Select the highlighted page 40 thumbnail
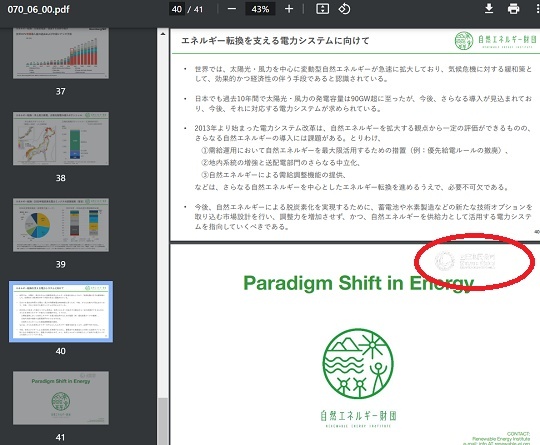The width and height of the screenshot is (540, 445). coord(61,311)
